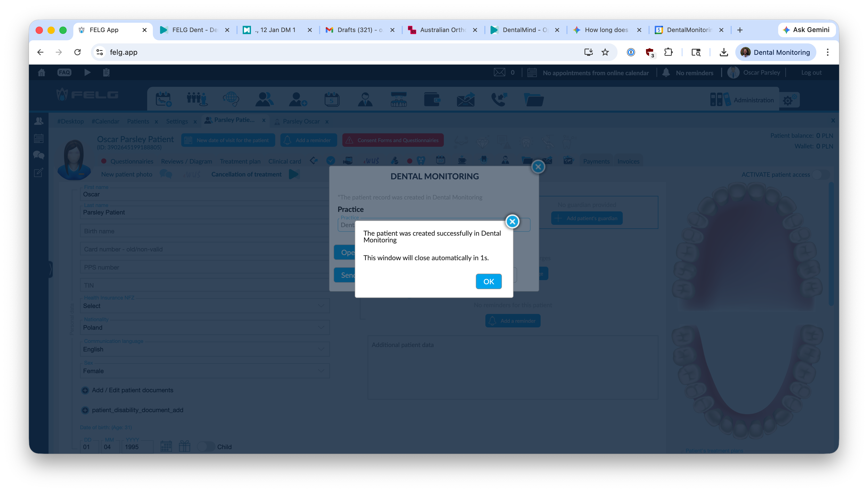Open the reminders bell icon
Image resolution: width=868 pixels, height=492 pixels.
(x=666, y=72)
